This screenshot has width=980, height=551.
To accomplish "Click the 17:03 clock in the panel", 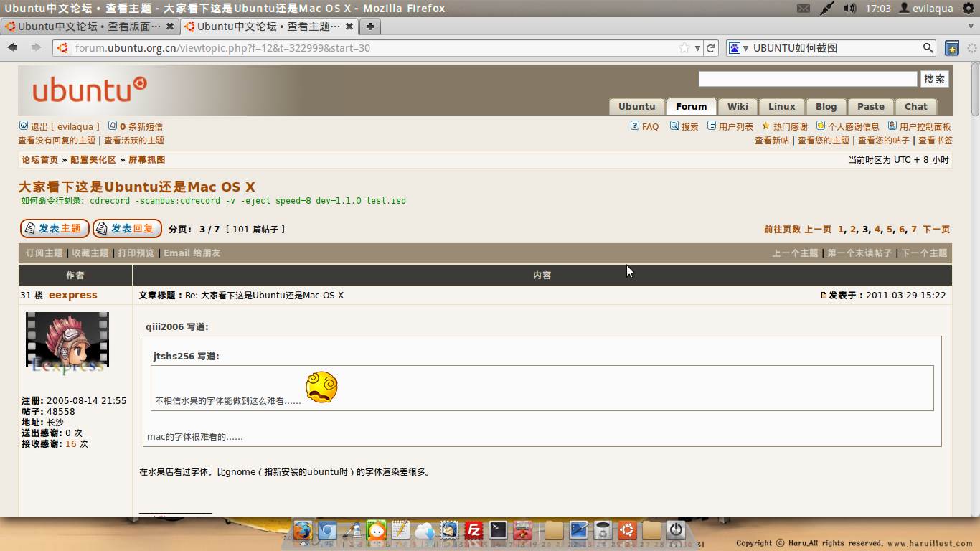I will pos(878,9).
